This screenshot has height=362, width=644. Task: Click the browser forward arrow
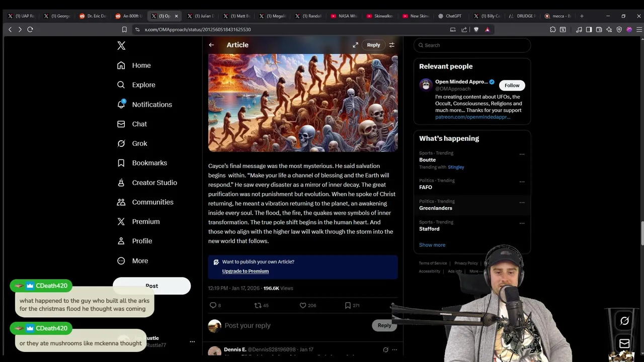click(x=20, y=30)
